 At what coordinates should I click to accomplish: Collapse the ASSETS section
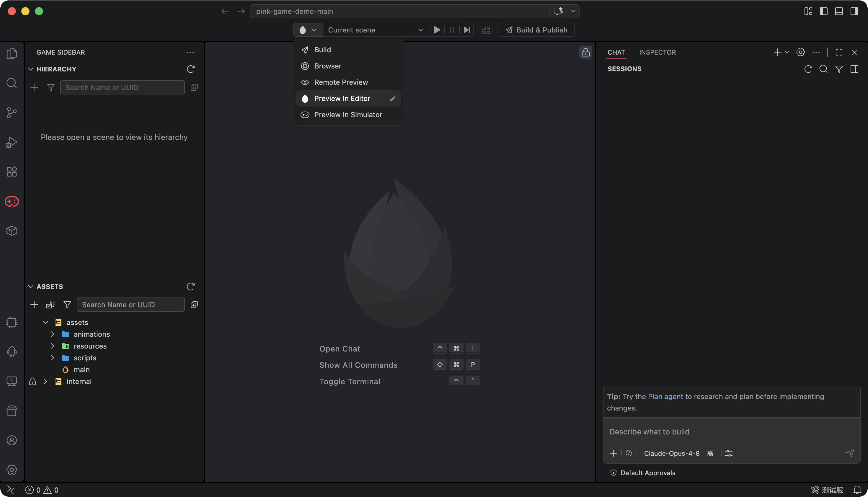click(31, 286)
